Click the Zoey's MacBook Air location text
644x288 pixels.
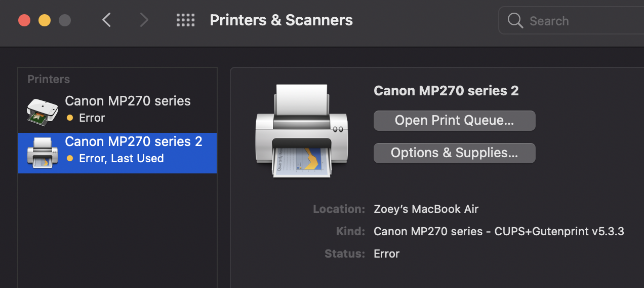(426, 209)
